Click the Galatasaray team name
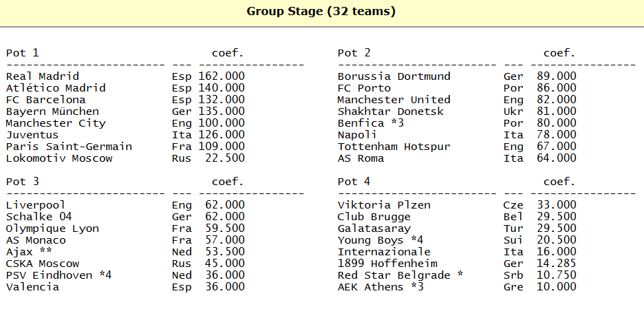The width and height of the screenshot is (644, 309). 374,228
